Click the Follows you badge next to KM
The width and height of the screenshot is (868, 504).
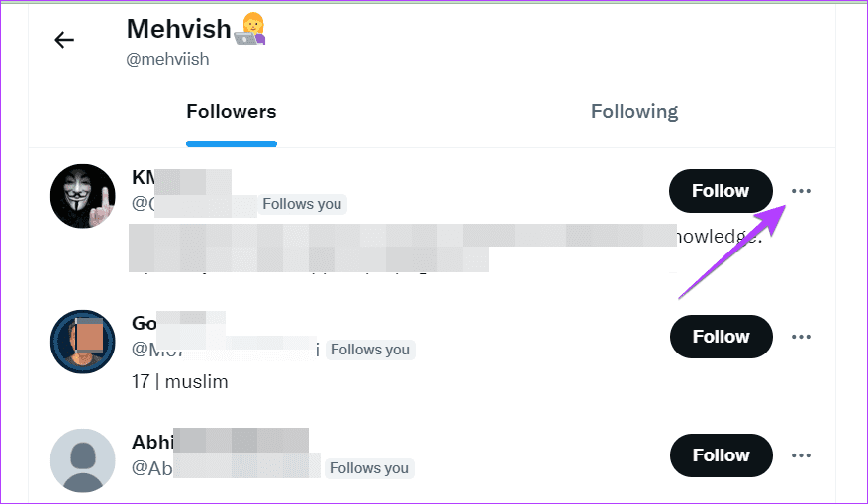(x=302, y=205)
